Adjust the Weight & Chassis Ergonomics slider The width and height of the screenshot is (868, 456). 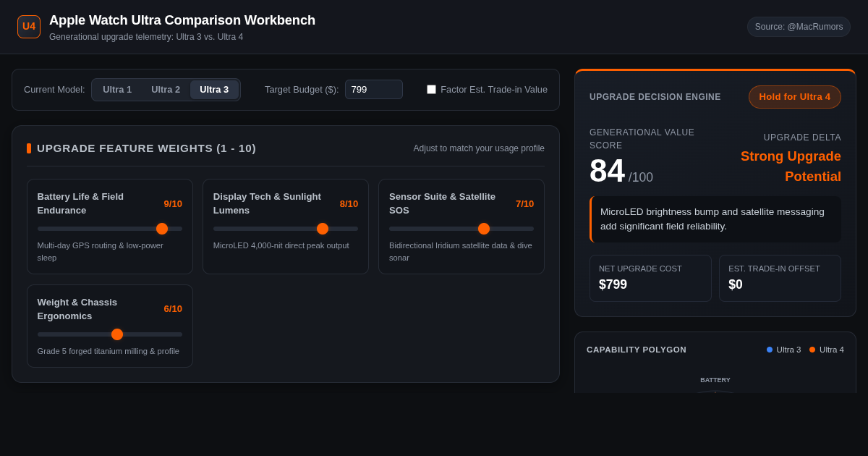tap(110, 334)
